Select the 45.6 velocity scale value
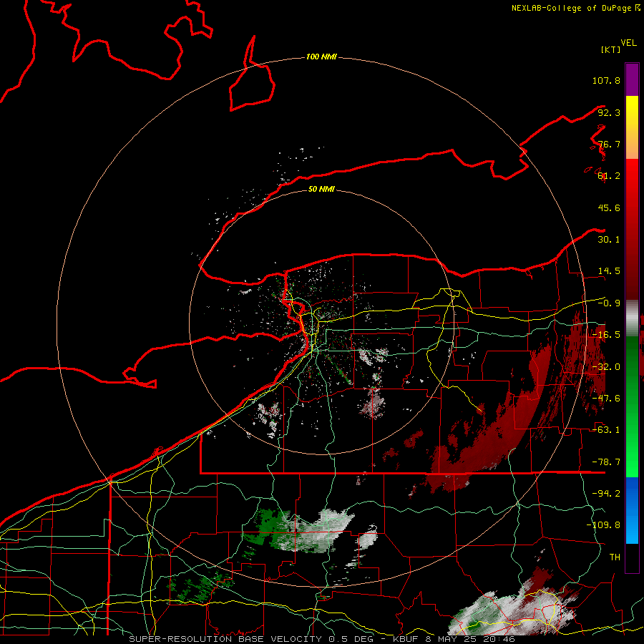This screenshot has width=644, height=644. (x=609, y=208)
